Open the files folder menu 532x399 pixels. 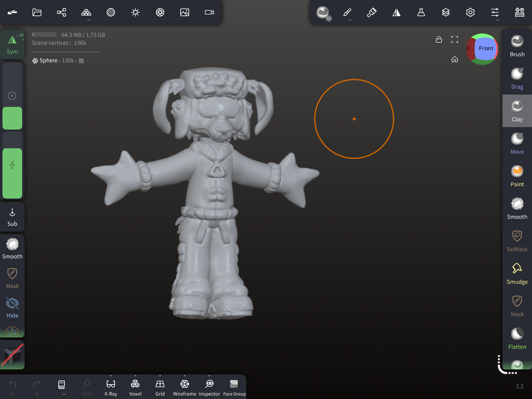coord(37,12)
